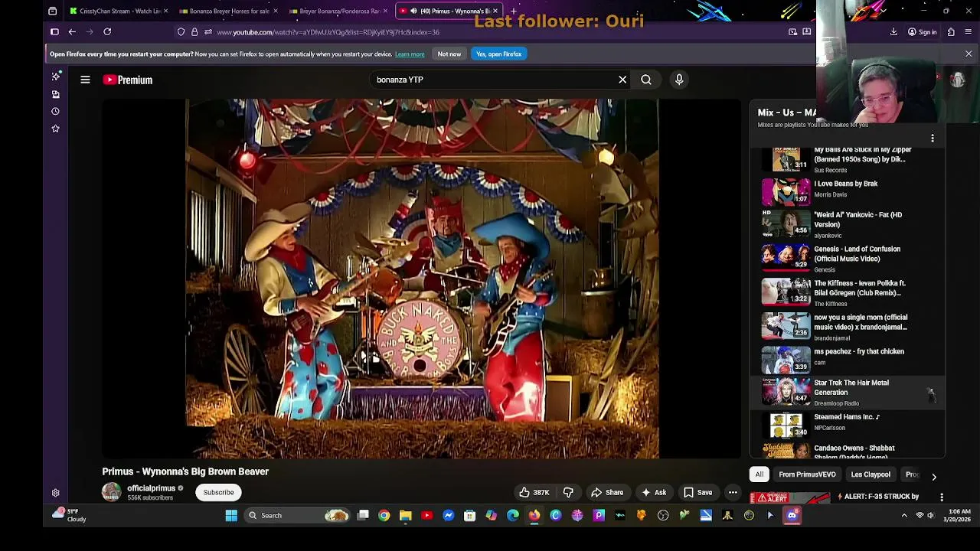Switch to the CrisstyChan Stream tab
The height and width of the screenshot is (551, 980).
tap(119, 11)
